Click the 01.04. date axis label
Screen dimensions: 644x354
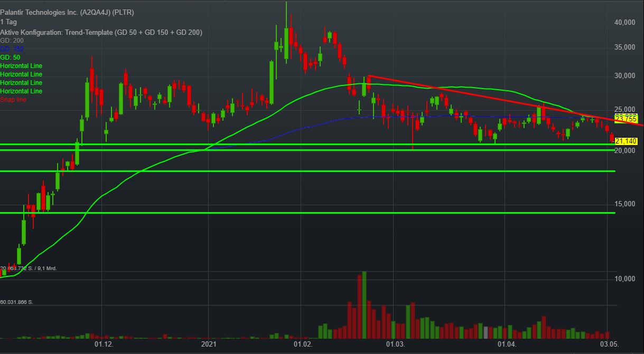(x=507, y=345)
